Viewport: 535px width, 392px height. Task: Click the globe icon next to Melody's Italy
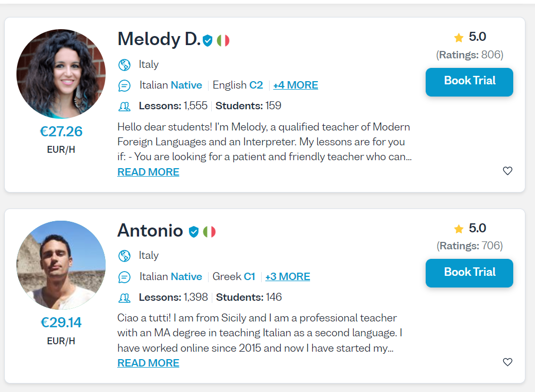(x=124, y=65)
